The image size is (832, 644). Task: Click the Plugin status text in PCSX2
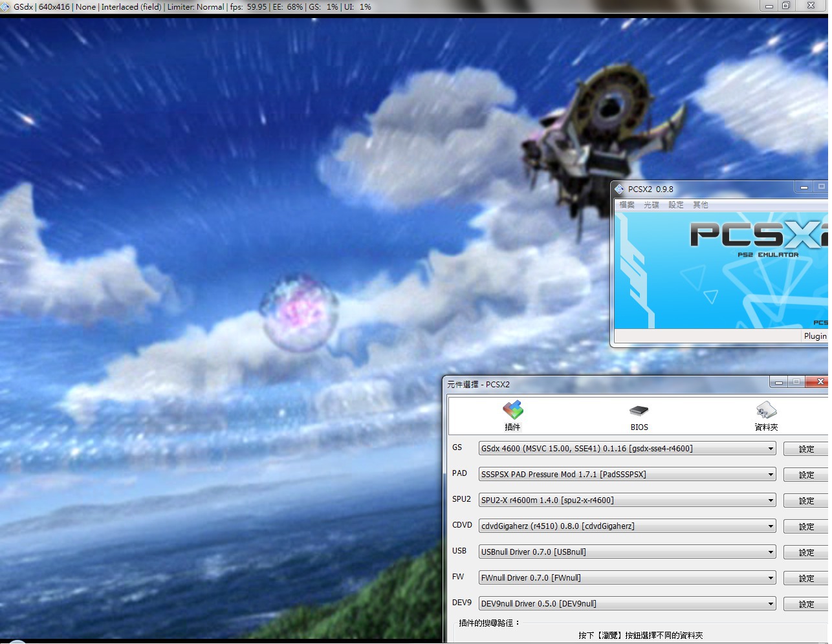pos(815,336)
